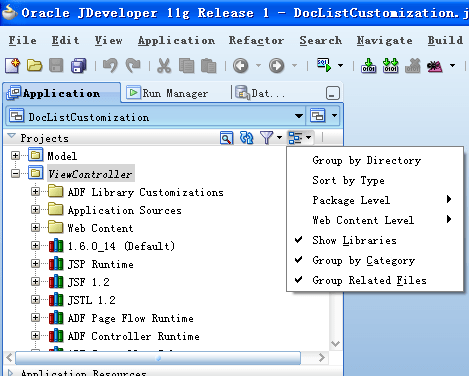Image resolution: width=469 pixels, height=376 pixels.
Task: Select 1.6.0_14 (Default) library row
Action: point(121,246)
